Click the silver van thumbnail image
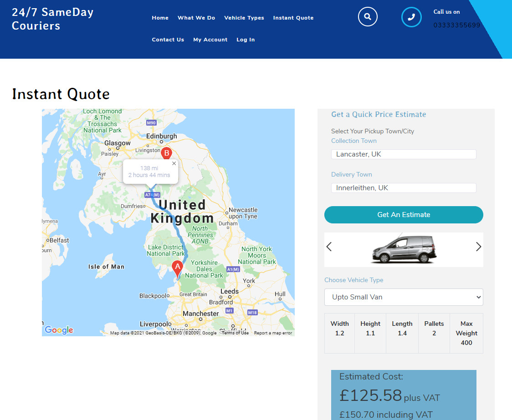 (404, 249)
